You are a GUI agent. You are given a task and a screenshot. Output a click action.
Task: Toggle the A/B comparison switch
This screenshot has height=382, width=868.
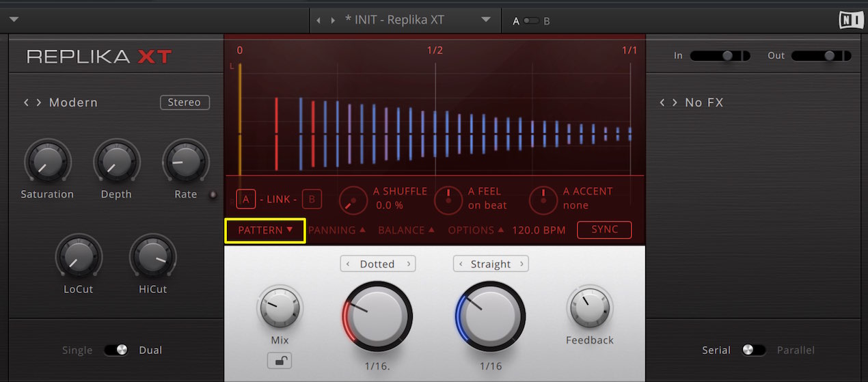tap(531, 21)
